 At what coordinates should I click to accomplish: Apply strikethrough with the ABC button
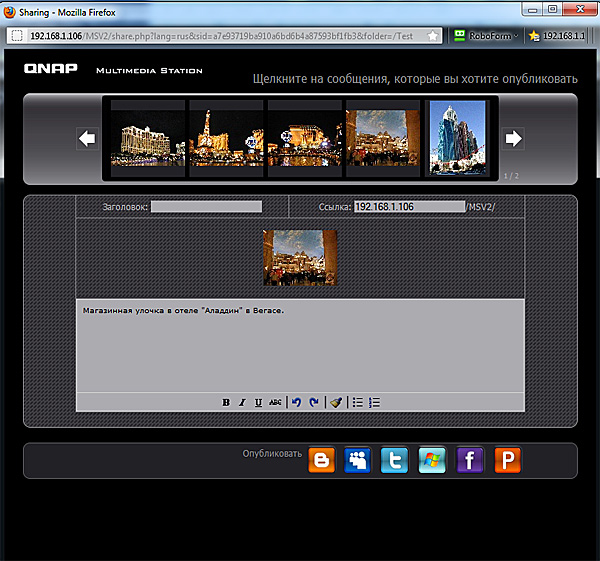[275, 402]
